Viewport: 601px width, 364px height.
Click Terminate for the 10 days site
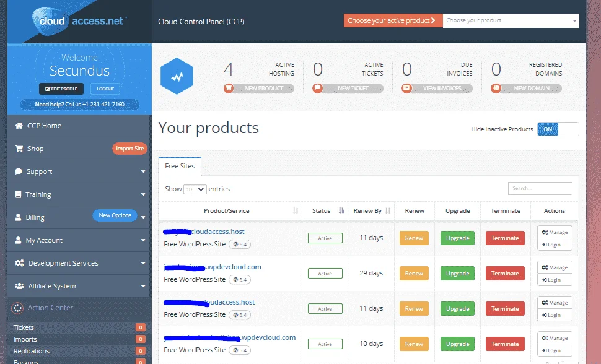[x=505, y=344]
